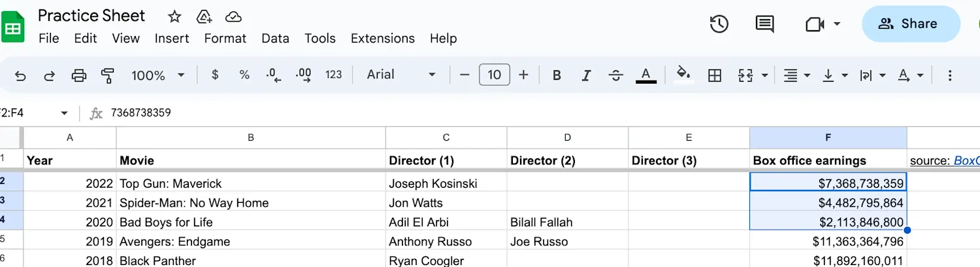The height and width of the screenshot is (267, 980).
Task: Open the Help menu
Action: point(443,39)
